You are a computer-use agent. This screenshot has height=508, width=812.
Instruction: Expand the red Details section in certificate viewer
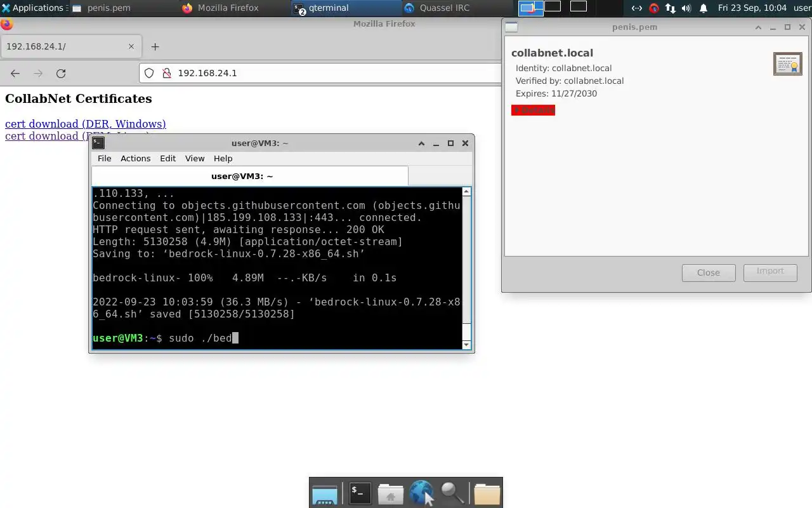(x=533, y=110)
